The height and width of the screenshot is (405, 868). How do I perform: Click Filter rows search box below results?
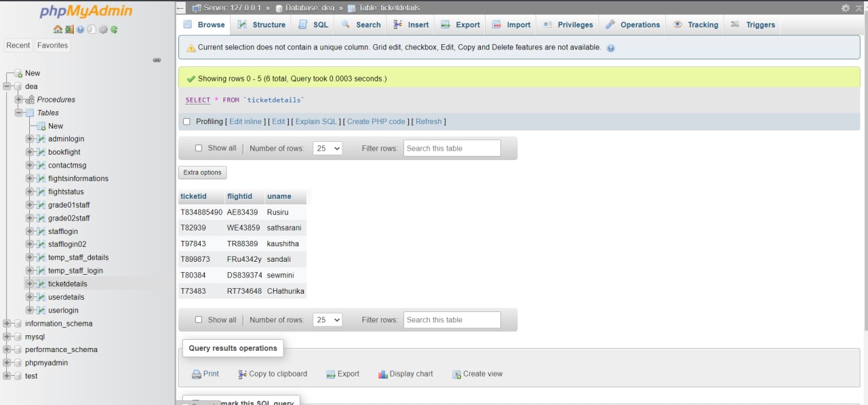[x=452, y=320]
